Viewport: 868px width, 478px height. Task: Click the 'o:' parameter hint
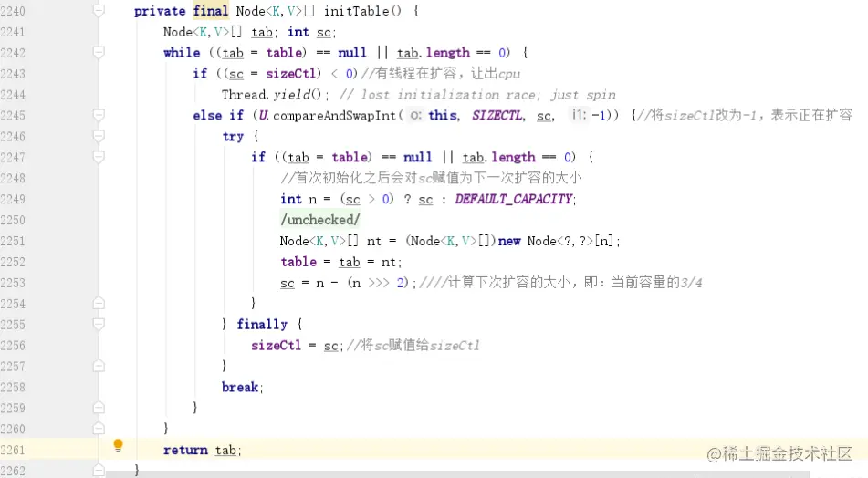click(x=415, y=115)
